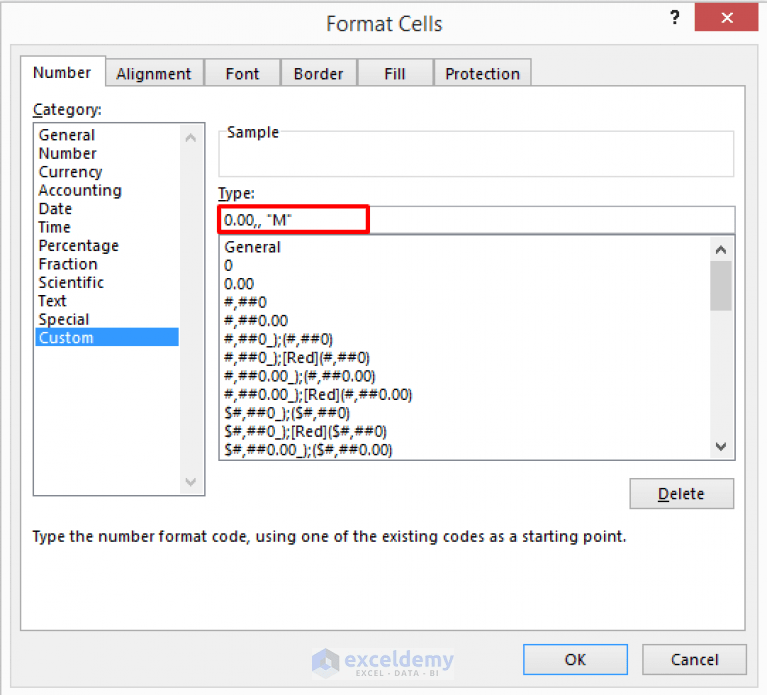Choose the #,##0 format code

point(465,302)
